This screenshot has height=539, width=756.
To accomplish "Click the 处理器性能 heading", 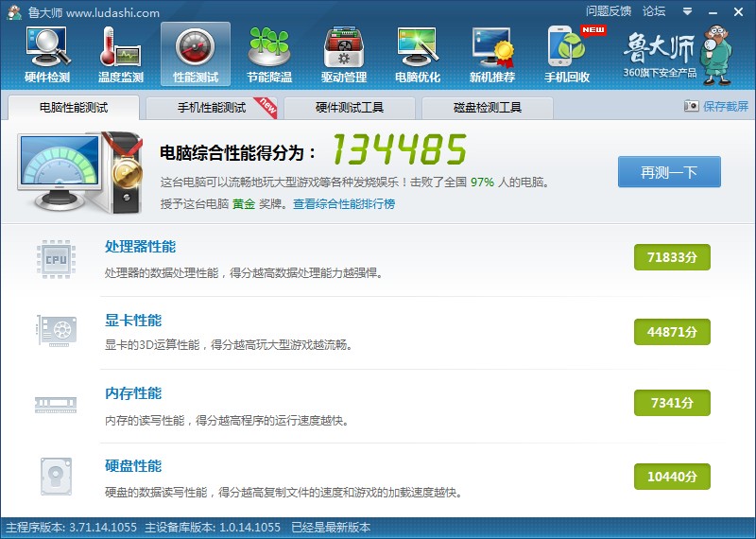I will (x=140, y=247).
